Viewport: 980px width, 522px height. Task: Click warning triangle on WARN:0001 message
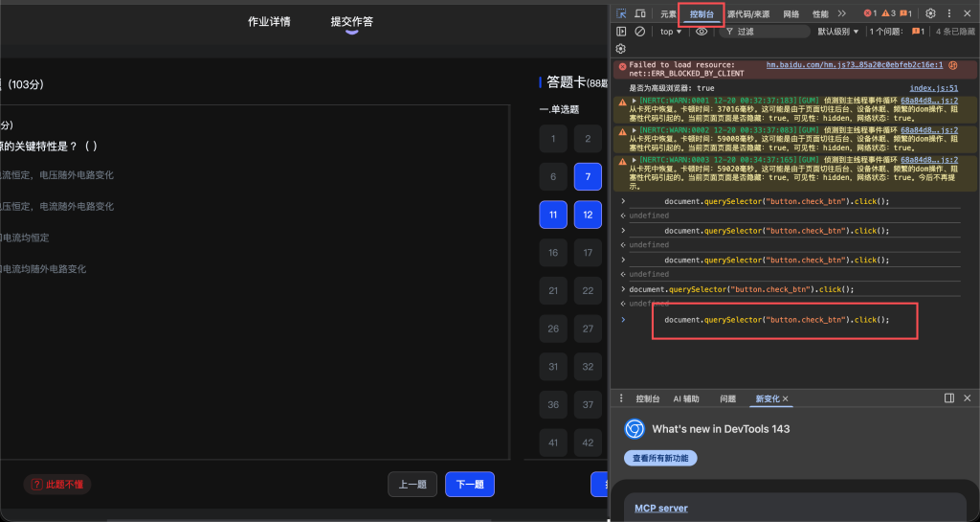622,102
